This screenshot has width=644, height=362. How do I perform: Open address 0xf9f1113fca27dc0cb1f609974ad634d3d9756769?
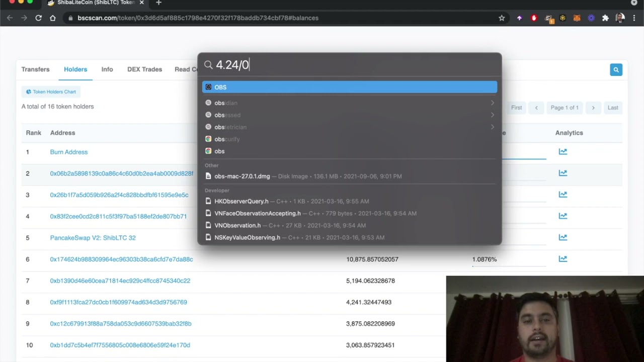(118, 302)
